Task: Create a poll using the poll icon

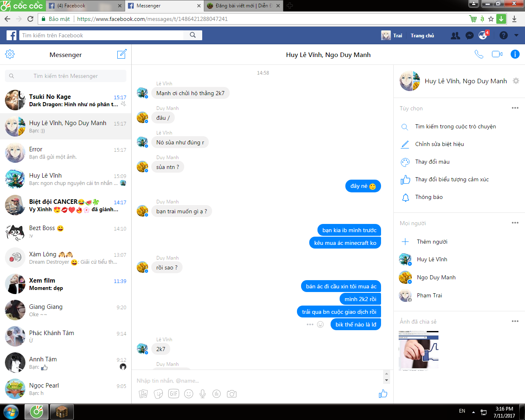Action: [x=217, y=394]
